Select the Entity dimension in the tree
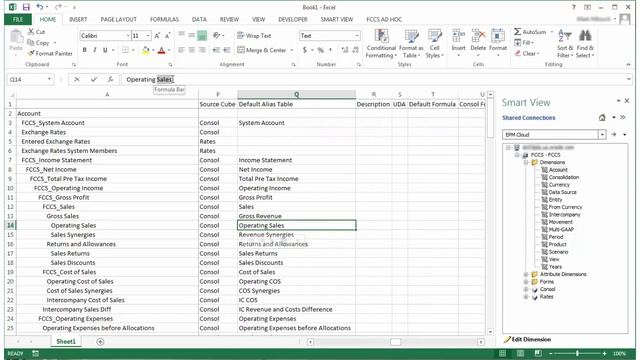 tap(555, 200)
